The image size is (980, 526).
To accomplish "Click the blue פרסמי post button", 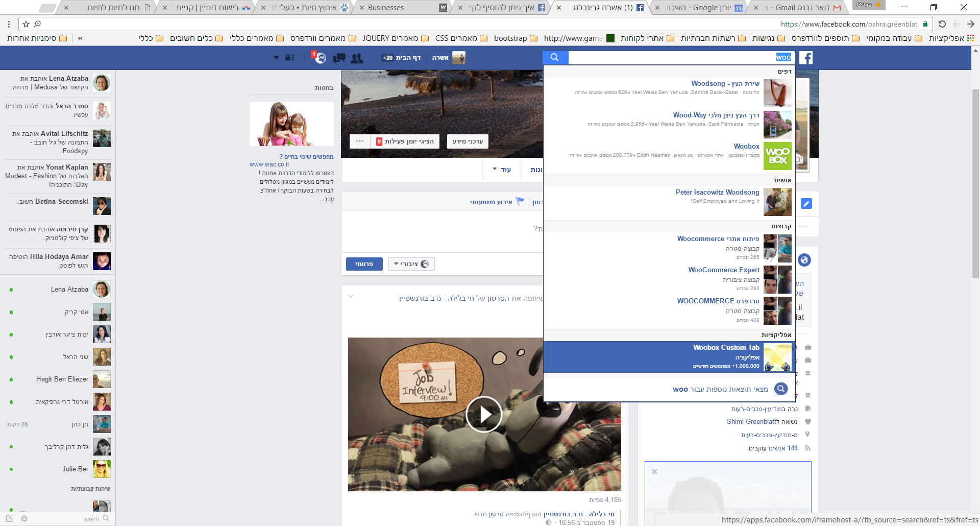I will point(364,264).
